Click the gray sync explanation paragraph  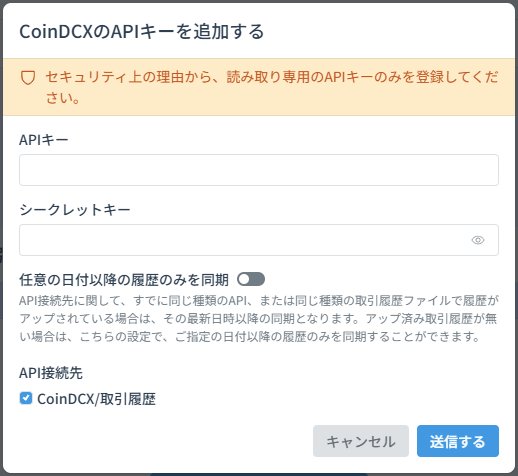point(259,319)
